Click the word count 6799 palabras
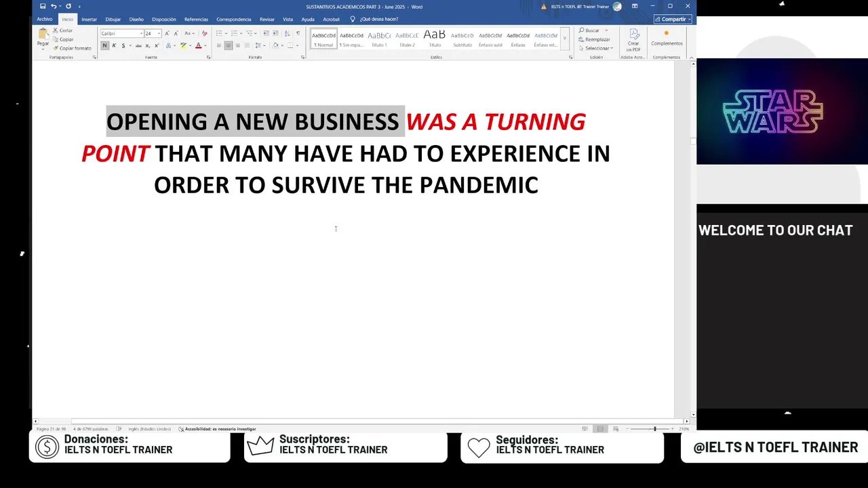Screen dimensions: 868x488 (91, 428)
